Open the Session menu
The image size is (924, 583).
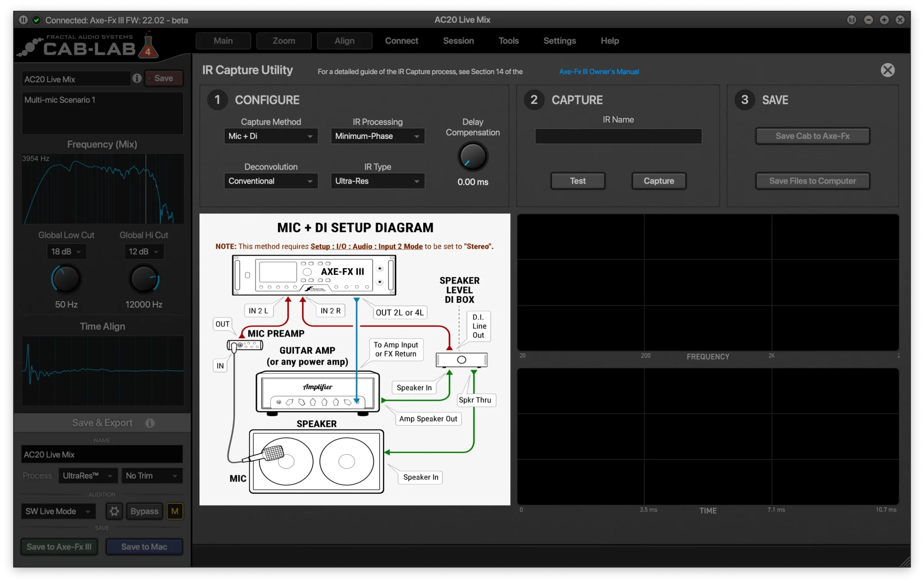coord(458,41)
